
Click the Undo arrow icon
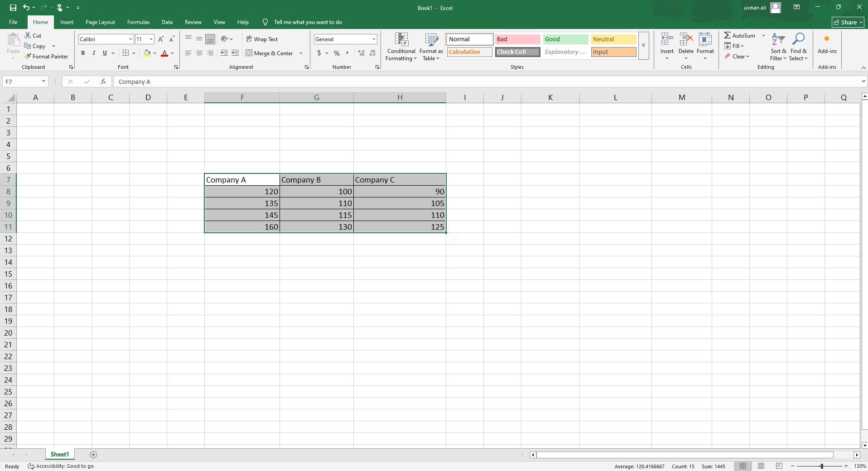26,8
